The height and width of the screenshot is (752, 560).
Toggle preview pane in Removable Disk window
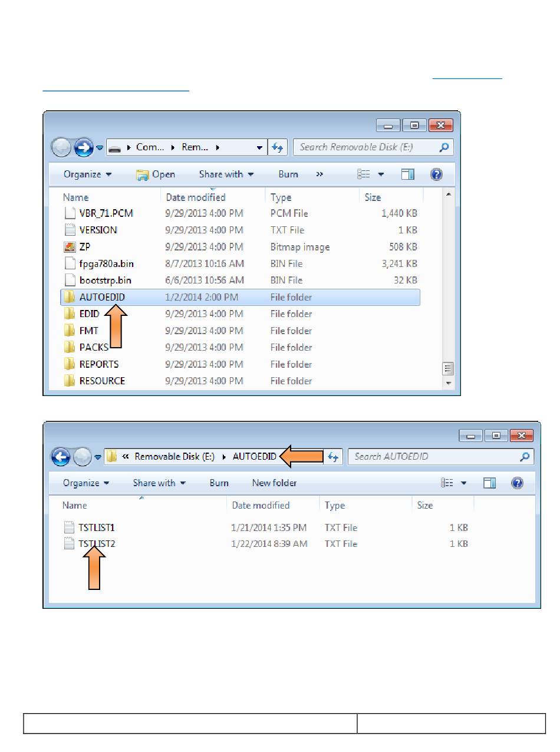[408, 174]
